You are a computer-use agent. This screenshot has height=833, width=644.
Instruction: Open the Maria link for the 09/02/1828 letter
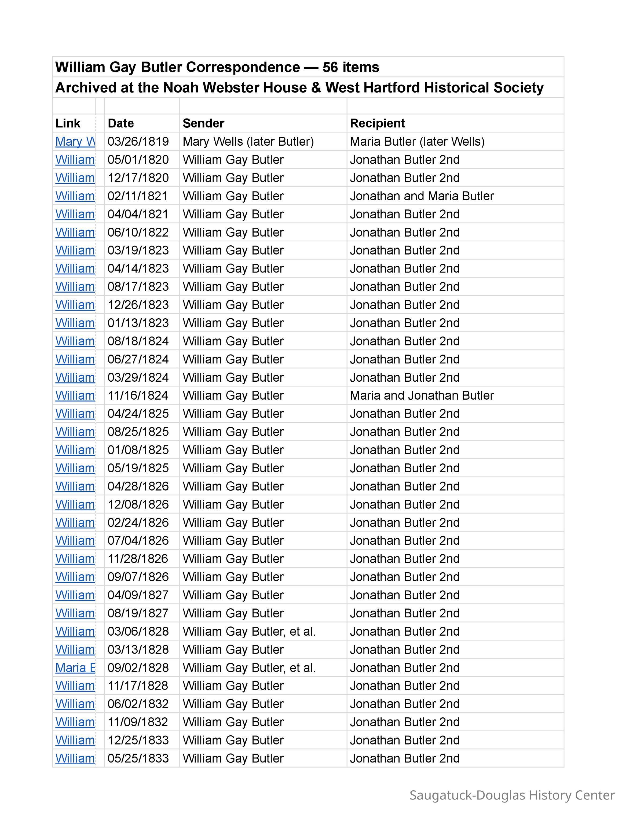[75, 668]
